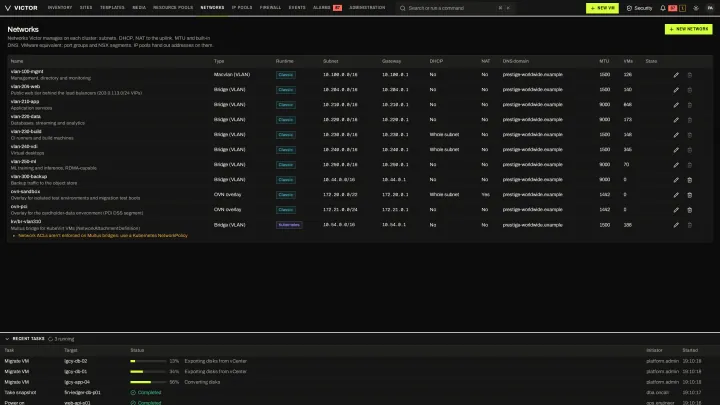
Task: Click the Take snapshot Completed status
Action: pos(146,393)
